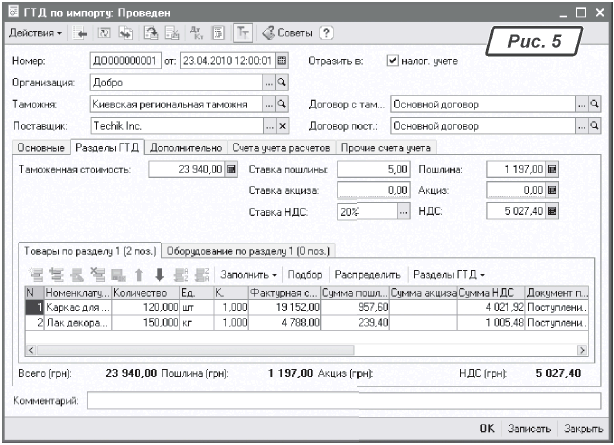This screenshot has width=614, height=445.
Task: Open the calculator next to НДС field
Action: point(551,212)
